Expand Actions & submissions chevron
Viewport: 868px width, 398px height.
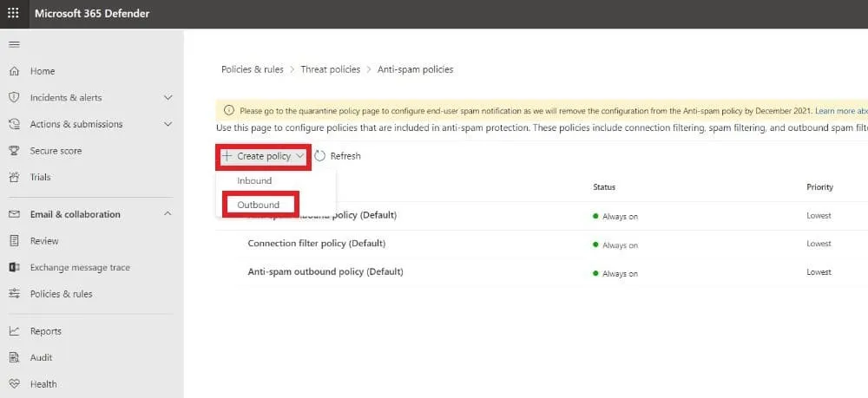click(x=168, y=124)
